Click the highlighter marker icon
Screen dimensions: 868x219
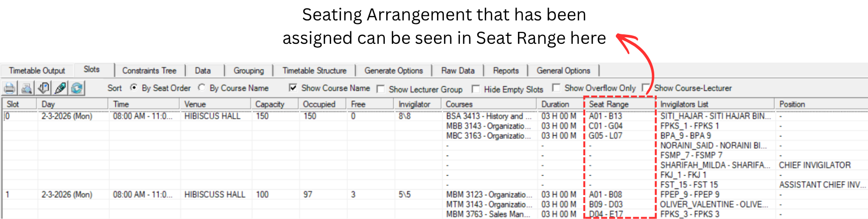pos(60,88)
